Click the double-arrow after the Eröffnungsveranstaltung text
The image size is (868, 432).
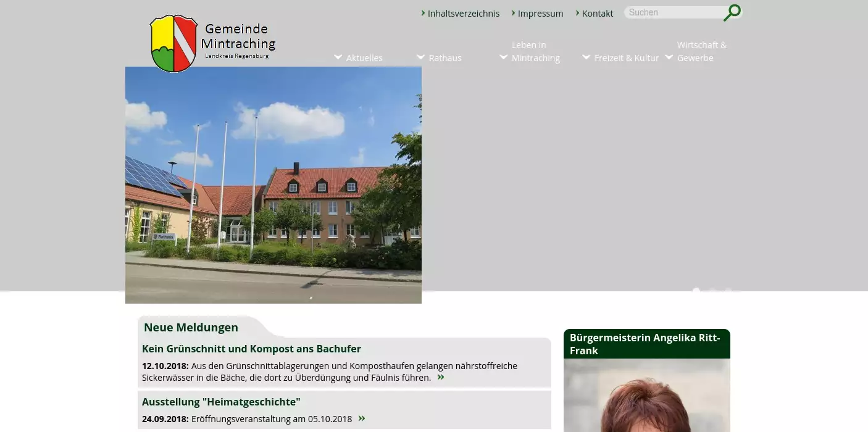click(362, 418)
